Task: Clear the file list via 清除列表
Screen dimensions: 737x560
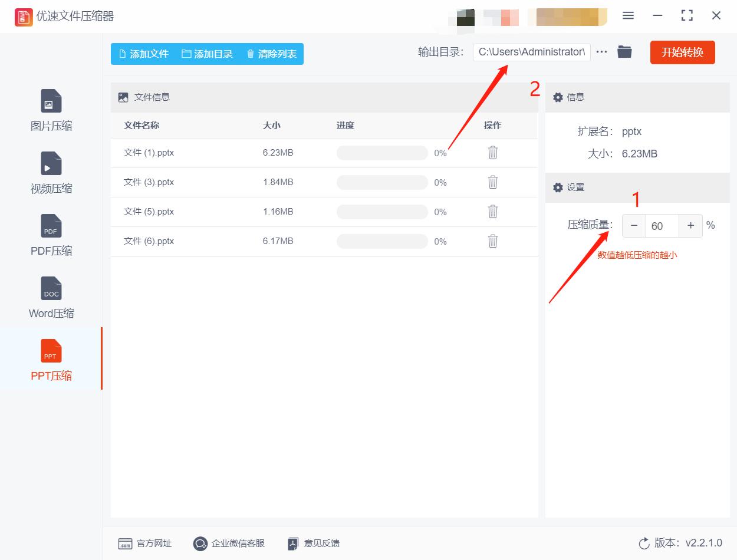Action: [x=271, y=53]
